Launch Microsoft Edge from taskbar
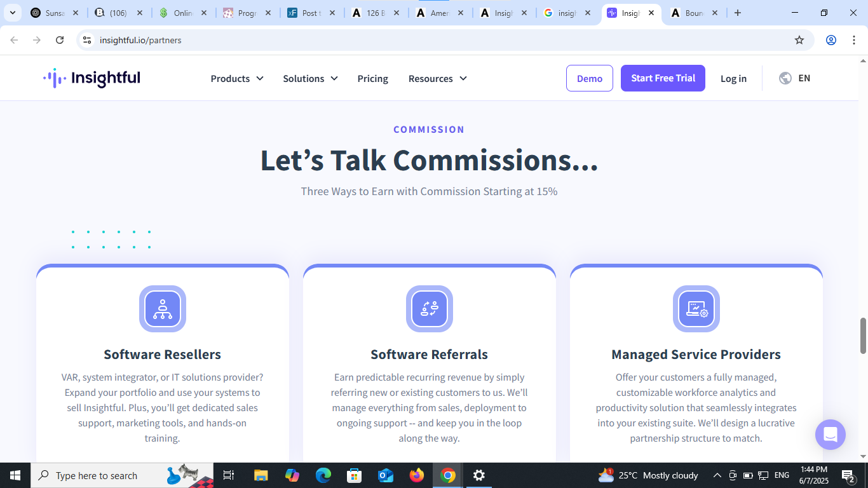The height and width of the screenshot is (488, 868). point(323,475)
